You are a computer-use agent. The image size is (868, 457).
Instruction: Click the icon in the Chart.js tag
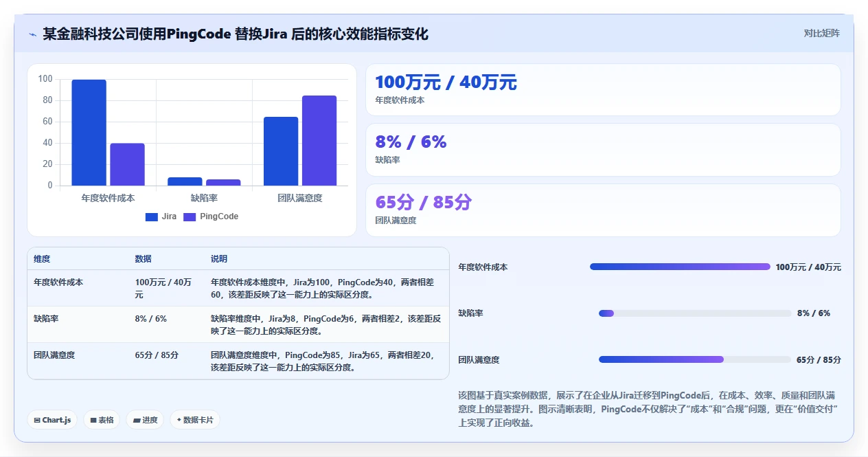pos(37,420)
